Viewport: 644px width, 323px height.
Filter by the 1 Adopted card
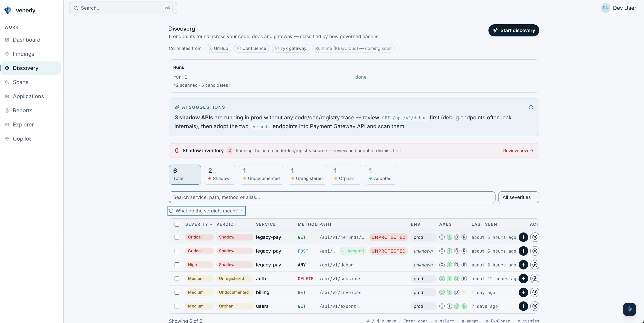pos(381,175)
